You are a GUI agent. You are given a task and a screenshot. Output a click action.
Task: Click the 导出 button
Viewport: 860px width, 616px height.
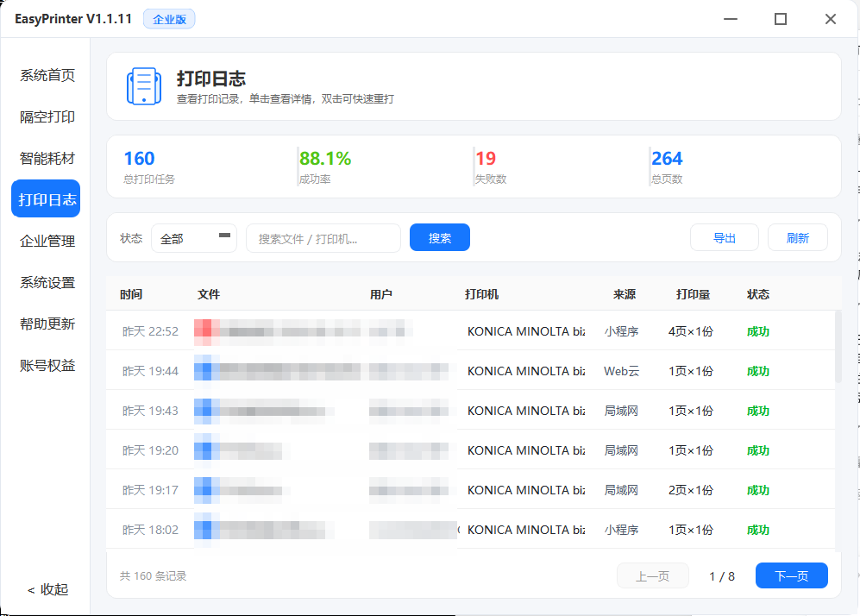coord(724,237)
